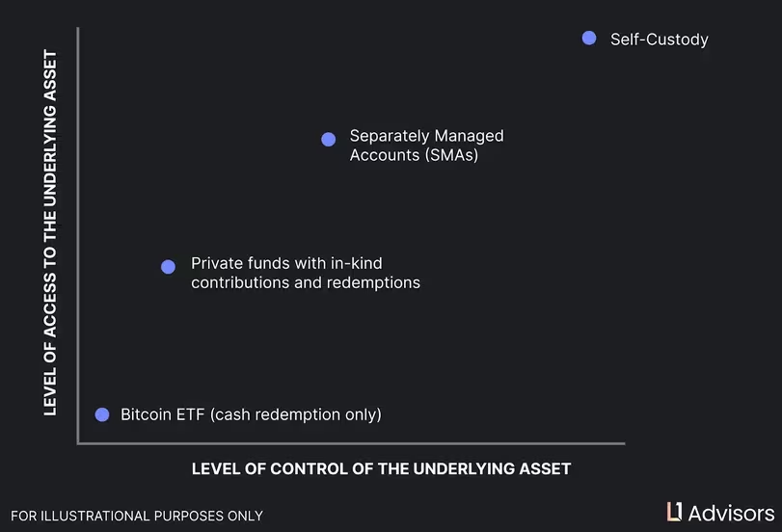
Task: Click the Self-Custody data point dot
Action: click(589, 39)
